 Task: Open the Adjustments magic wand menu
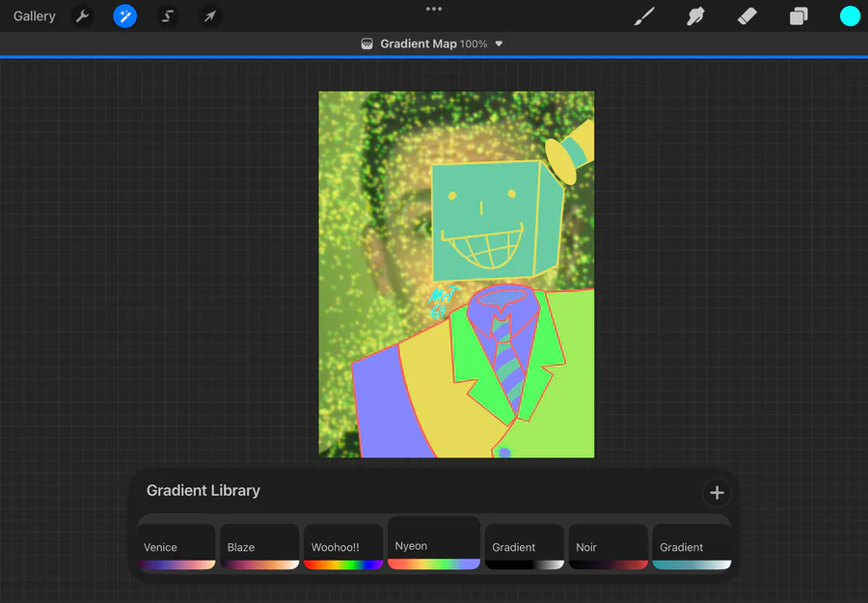click(x=124, y=16)
